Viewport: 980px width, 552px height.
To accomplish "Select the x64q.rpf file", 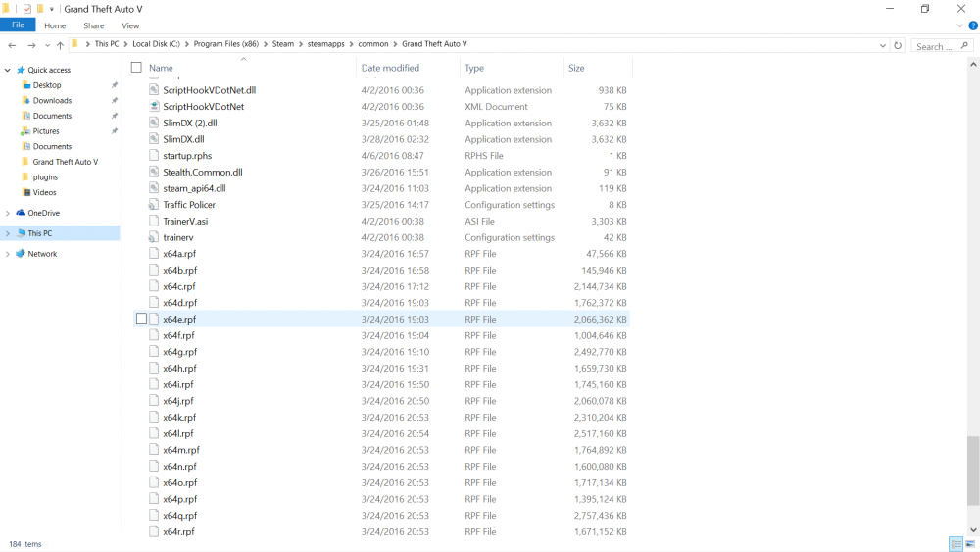I will coord(179,516).
